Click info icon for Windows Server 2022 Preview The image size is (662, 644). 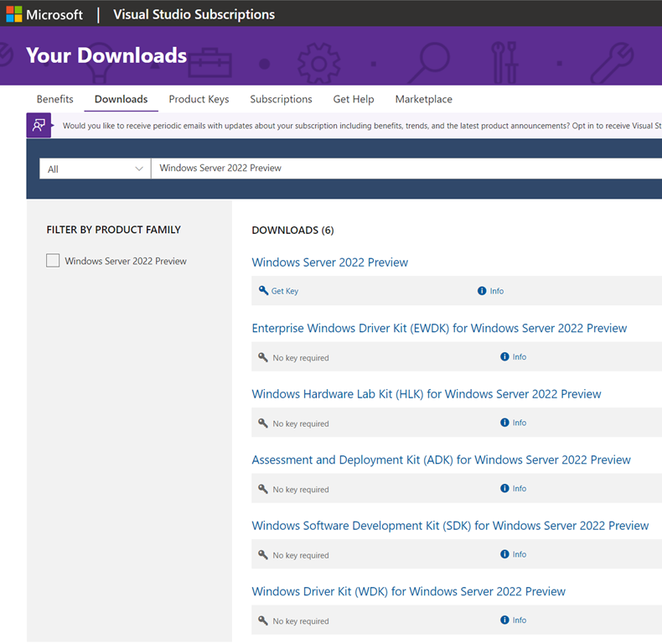482,291
